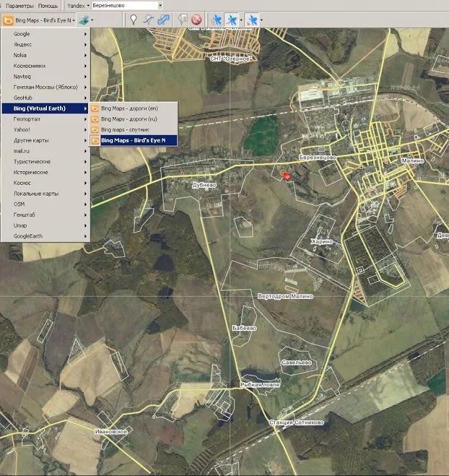Open the GoogleEarth submenu
This screenshot has height=476, width=449.
point(46,236)
